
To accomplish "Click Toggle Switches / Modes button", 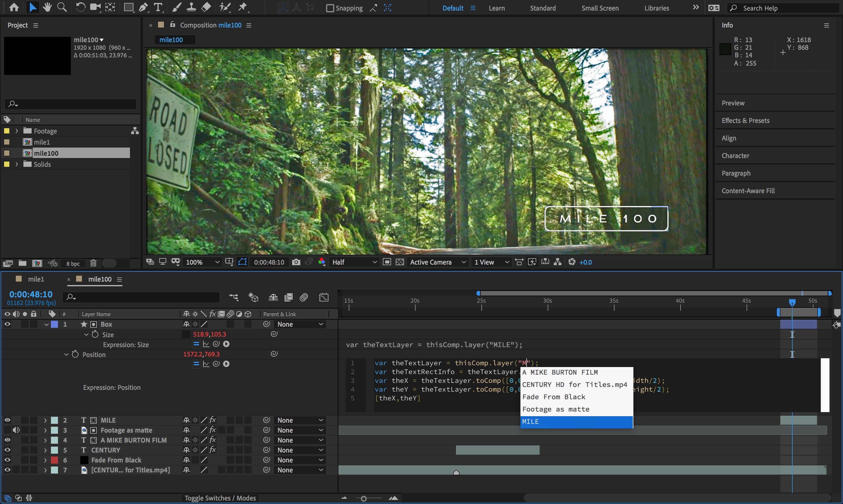I will pyautogui.click(x=220, y=498).
